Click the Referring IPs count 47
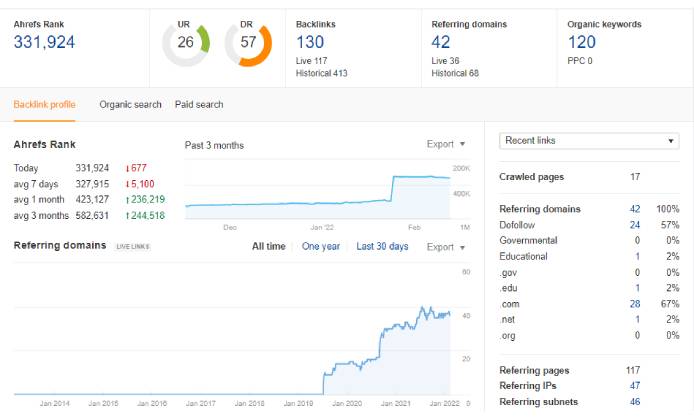Screen dimensions: 694x418 [635, 386]
